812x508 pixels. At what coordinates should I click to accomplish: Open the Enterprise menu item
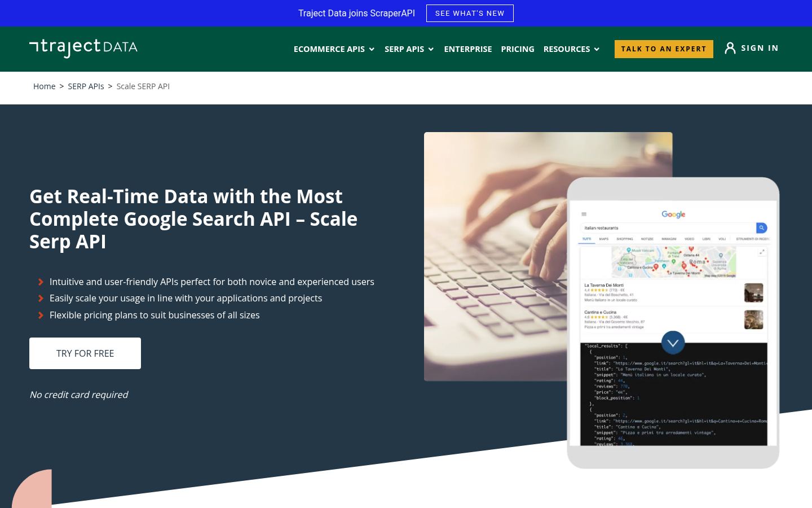[x=468, y=49]
